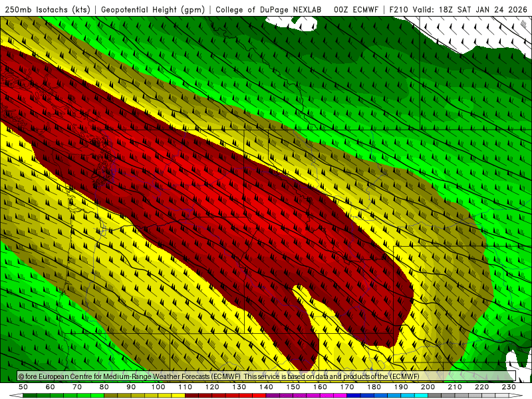Click the '50' value on the color scale

pos(23,387)
